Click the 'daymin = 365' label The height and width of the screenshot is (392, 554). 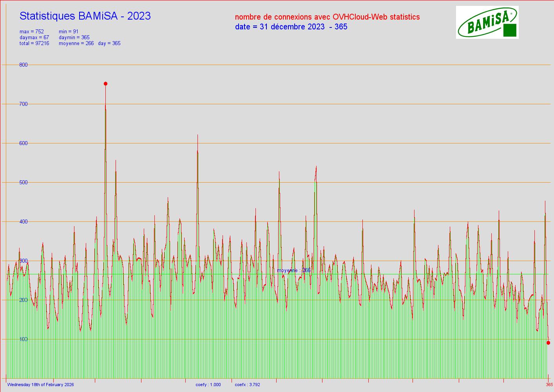click(x=74, y=38)
